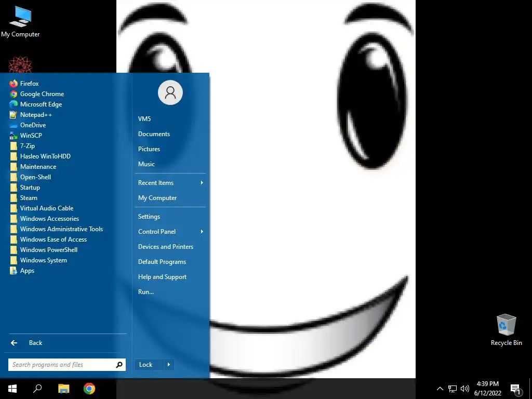This screenshot has height=399, width=532.
Task: Open the Microsoft Edge icon in the menu
Action: 14,104
